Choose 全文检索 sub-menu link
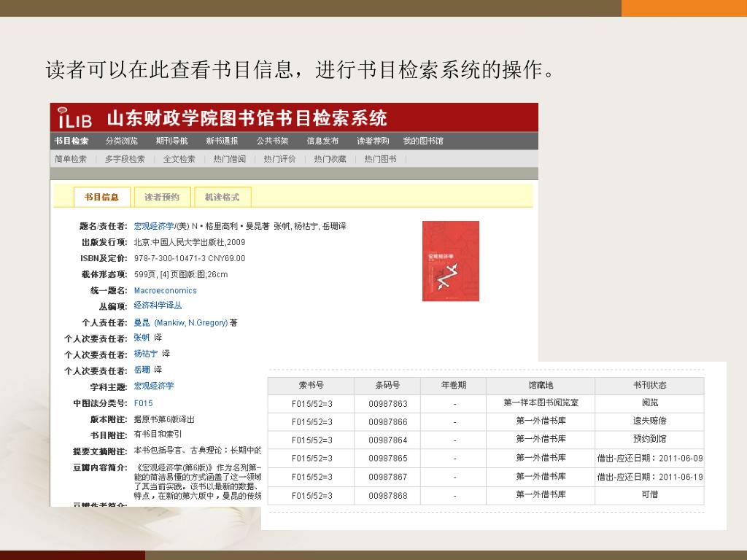This screenshot has height=560, width=747. pyautogui.click(x=179, y=159)
